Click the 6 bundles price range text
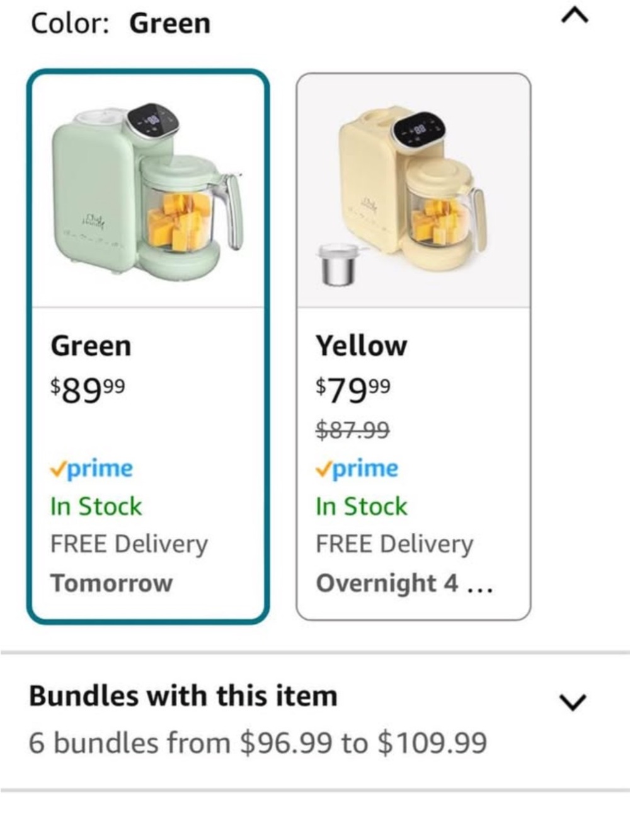630x840 pixels. (x=258, y=742)
